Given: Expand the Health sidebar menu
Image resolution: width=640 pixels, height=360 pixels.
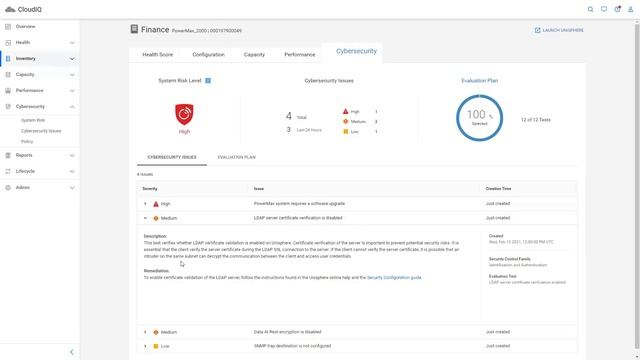Looking at the screenshot, I should (x=72, y=42).
